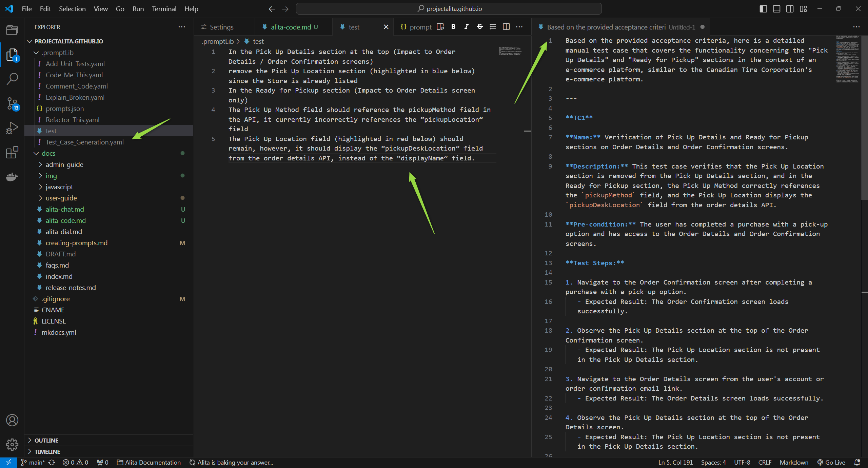Change CRLF end of line sequence
This screenshot has height=468, width=868.
[x=765, y=462]
